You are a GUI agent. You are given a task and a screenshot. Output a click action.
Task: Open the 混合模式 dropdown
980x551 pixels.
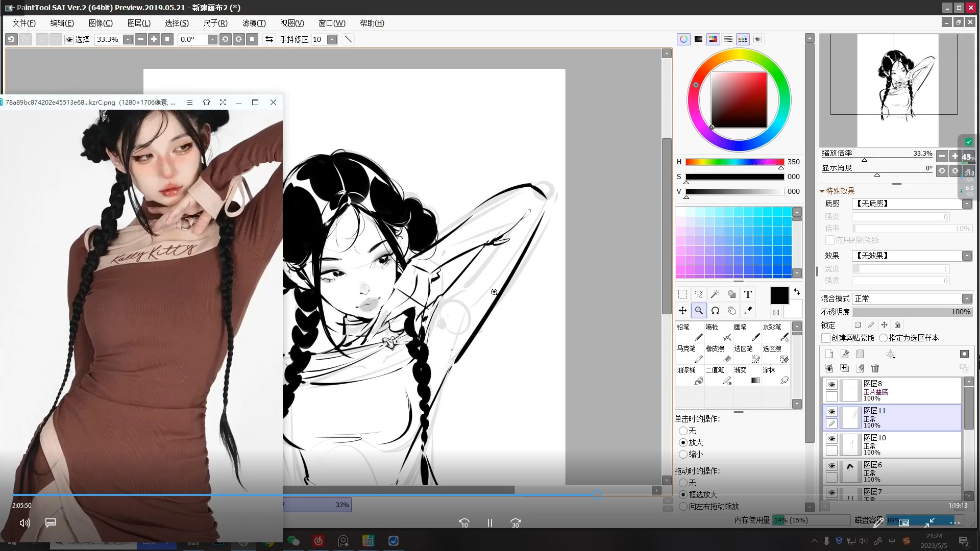(966, 299)
